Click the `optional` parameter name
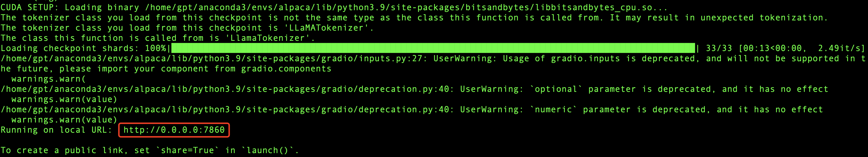 (x=556, y=89)
